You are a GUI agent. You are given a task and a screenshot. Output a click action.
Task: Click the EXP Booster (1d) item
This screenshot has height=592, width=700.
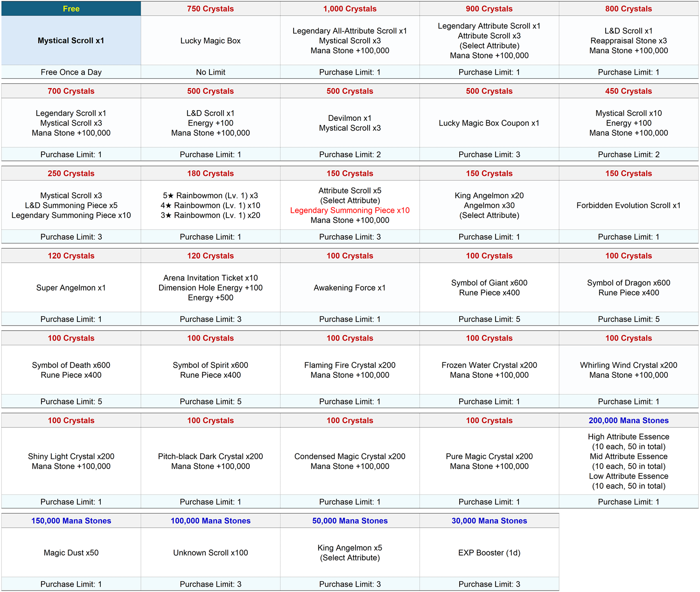pyautogui.click(x=489, y=553)
